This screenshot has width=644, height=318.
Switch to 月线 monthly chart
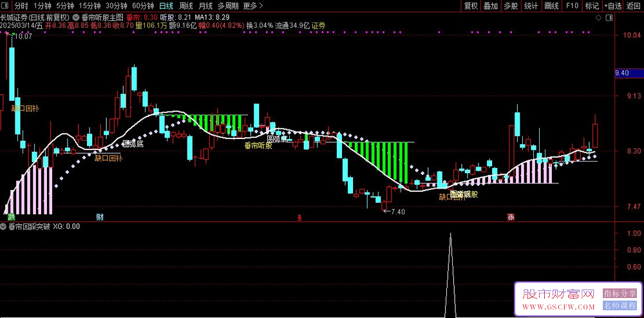tap(205, 6)
